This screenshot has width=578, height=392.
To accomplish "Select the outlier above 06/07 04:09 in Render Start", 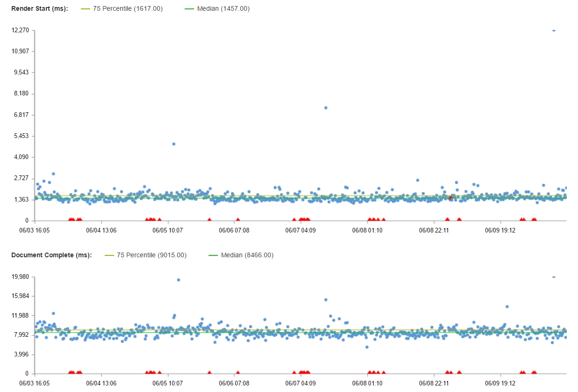I will coord(325,108).
